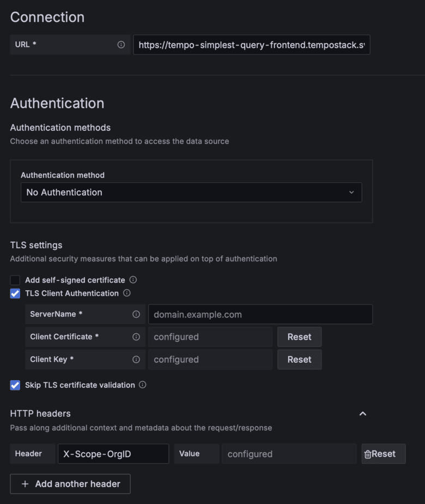The height and width of the screenshot is (504, 425).
Task: Uncheck the TLS Client Authentication checkbox
Action: (15, 293)
